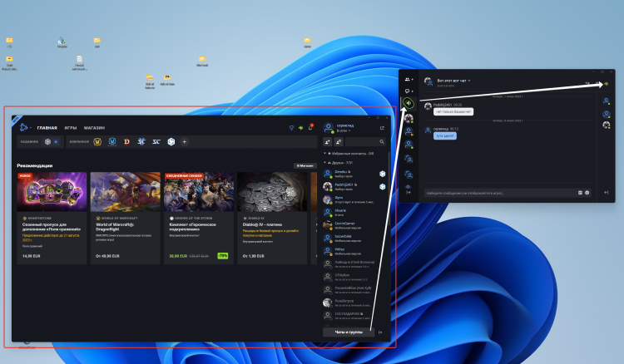Open the Hearthstone season pass card
This screenshot has width=624, height=364.
coord(51,218)
